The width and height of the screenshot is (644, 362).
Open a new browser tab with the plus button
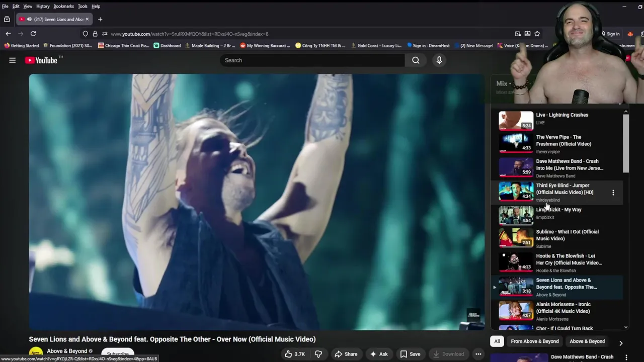point(100,19)
